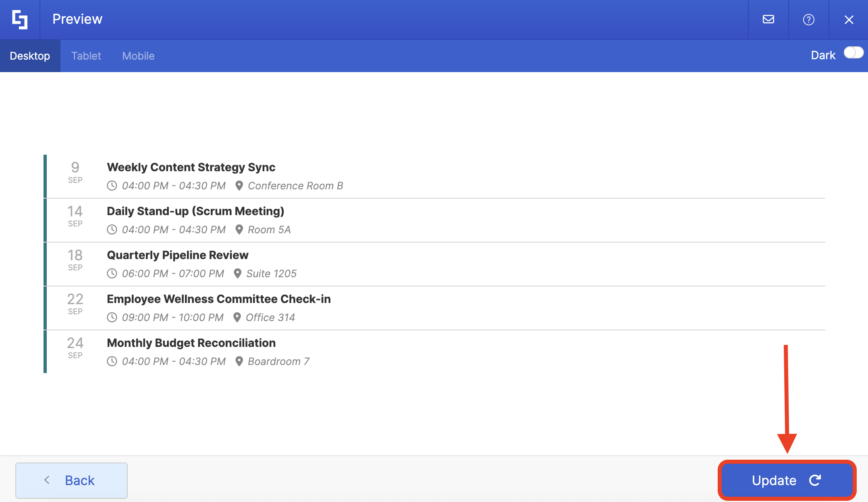Click the clock icon for Weekly Content Strategy Sync
Screen dimensions: 868x502
112,186
